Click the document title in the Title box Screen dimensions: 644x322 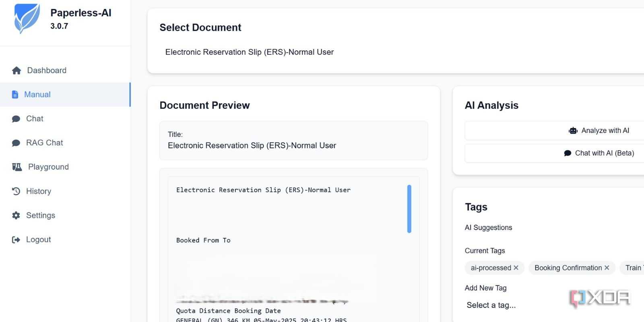[252, 145]
